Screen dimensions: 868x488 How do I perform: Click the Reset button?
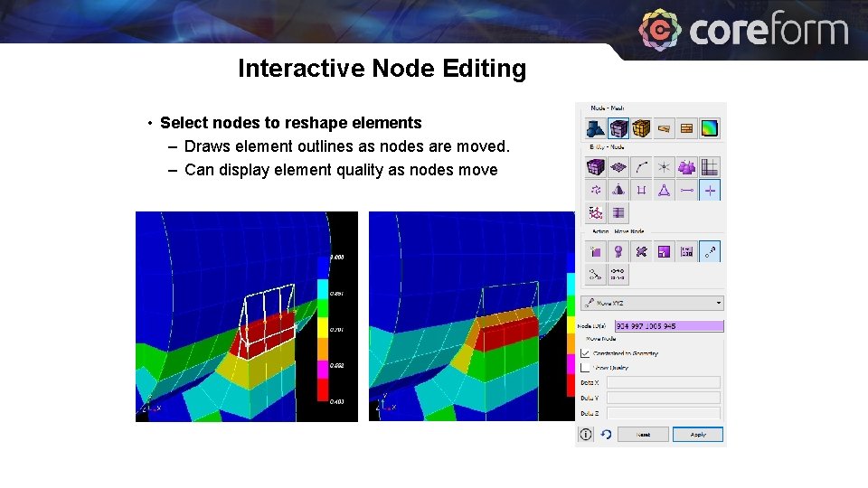pyautogui.click(x=643, y=435)
